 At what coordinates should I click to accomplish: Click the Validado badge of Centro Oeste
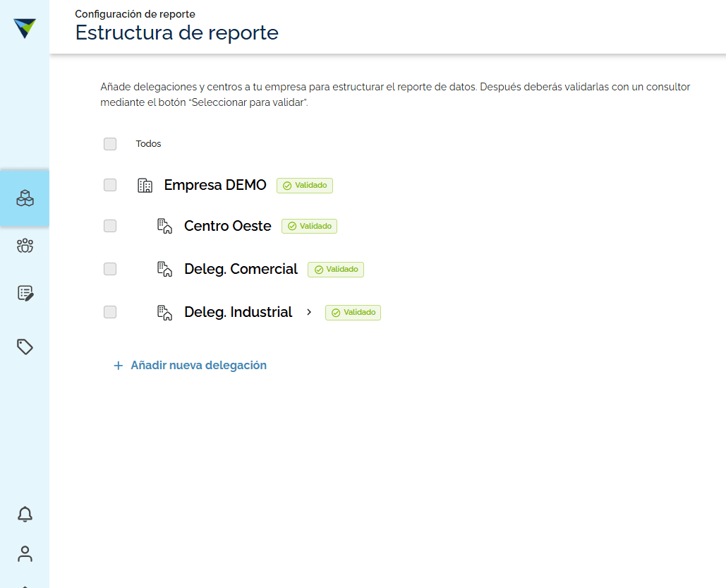pyautogui.click(x=309, y=226)
